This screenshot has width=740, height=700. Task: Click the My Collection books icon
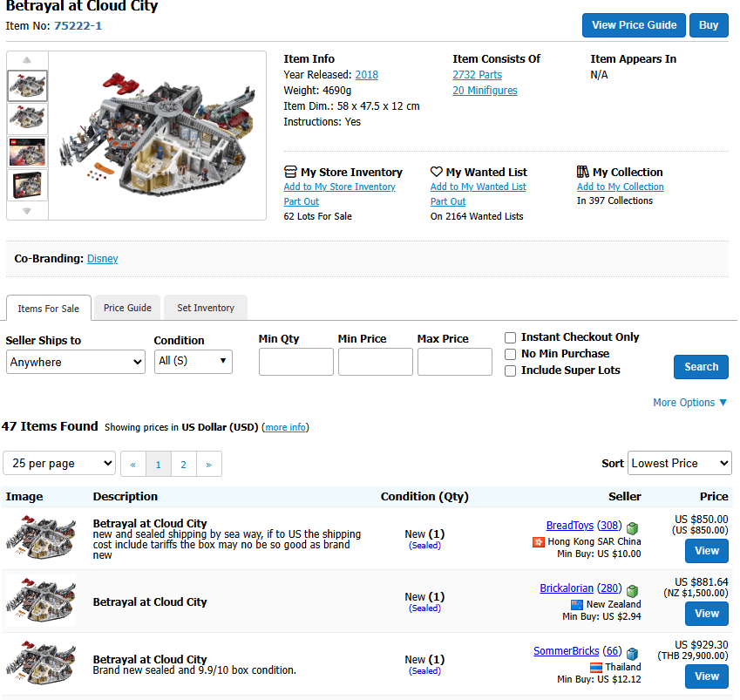tap(583, 172)
